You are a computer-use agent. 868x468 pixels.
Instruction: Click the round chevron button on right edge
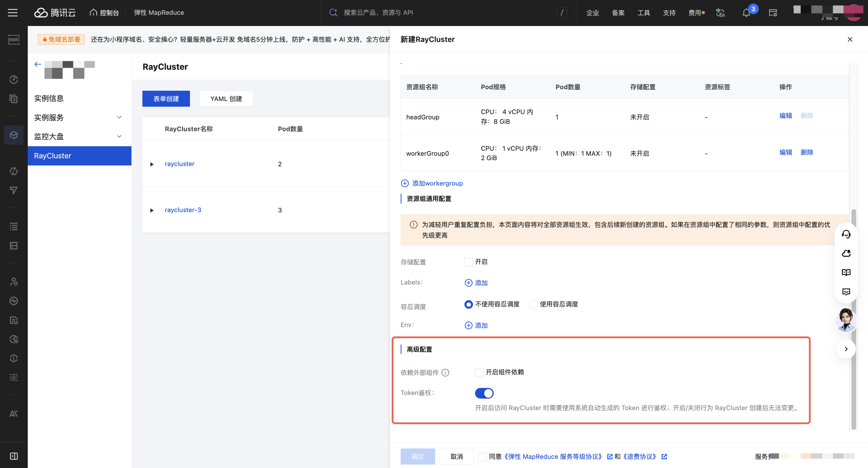[x=846, y=349]
